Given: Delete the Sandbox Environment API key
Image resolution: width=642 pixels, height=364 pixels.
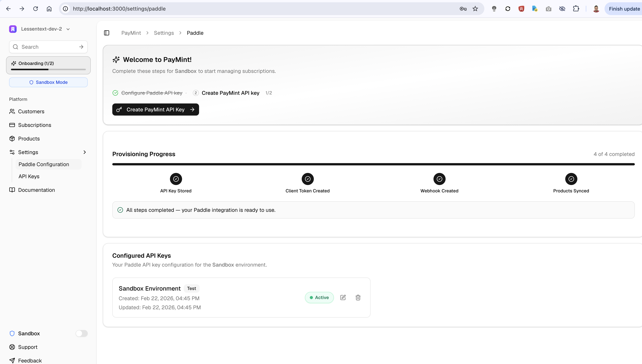Looking at the screenshot, I should 358,297.
